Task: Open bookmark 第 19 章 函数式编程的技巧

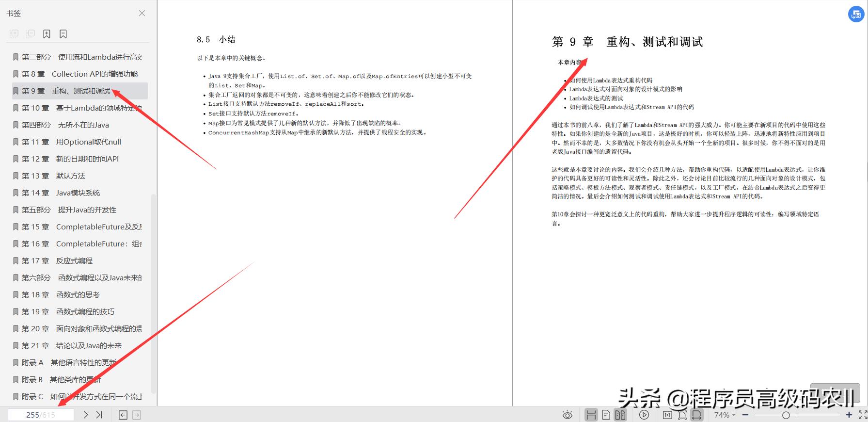Action: [80, 312]
